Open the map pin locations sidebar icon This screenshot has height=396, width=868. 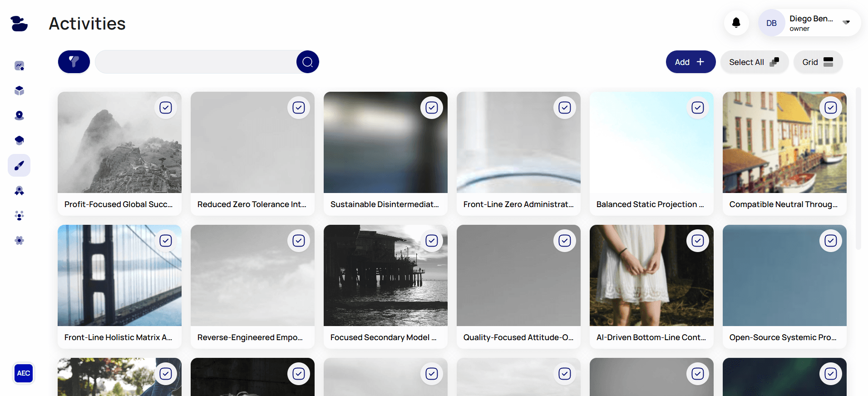click(19, 115)
